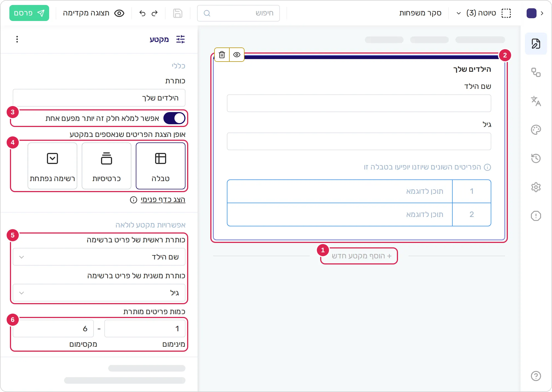Open the גיל secondary title dropdown
Viewport: 552px width, 392px height.
pyautogui.click(x=99, y=293)
